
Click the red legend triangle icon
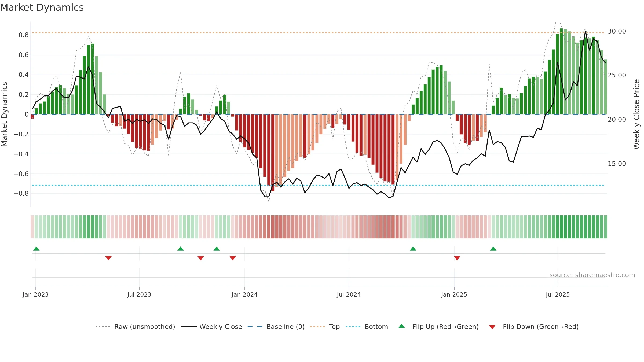coord(492,327)
